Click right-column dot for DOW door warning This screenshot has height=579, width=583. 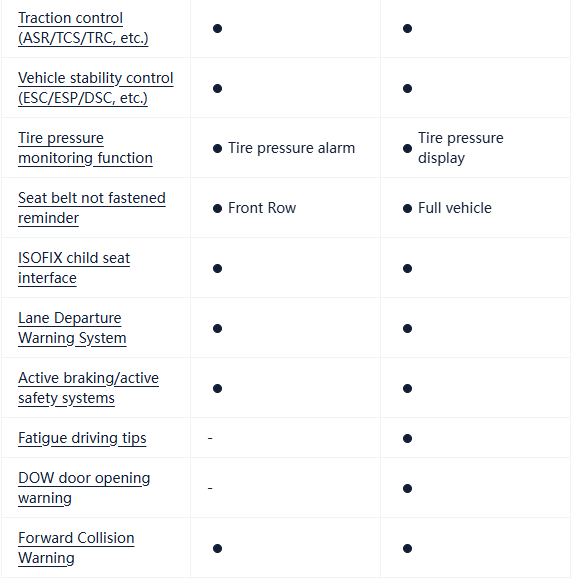pyautogui.click(x=408, y=488)
